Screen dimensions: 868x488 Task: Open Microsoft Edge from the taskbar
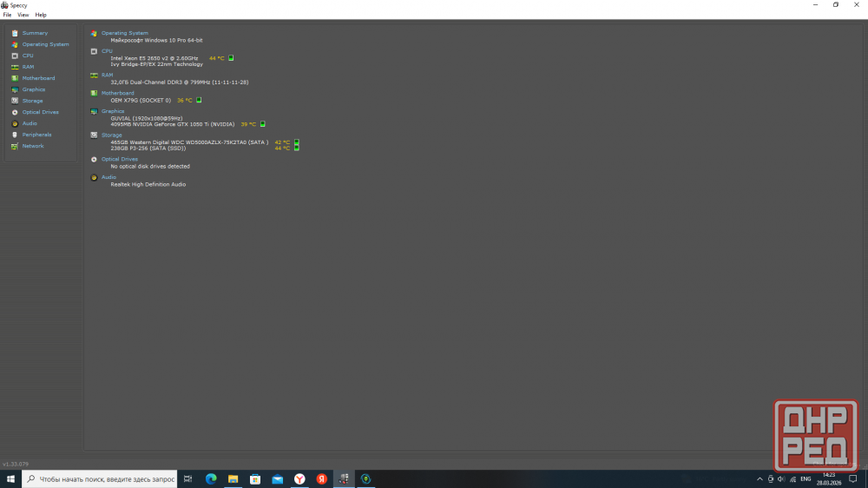(211, 478)
